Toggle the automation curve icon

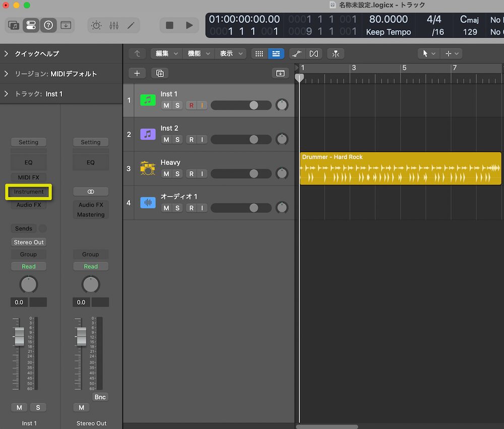297,53
